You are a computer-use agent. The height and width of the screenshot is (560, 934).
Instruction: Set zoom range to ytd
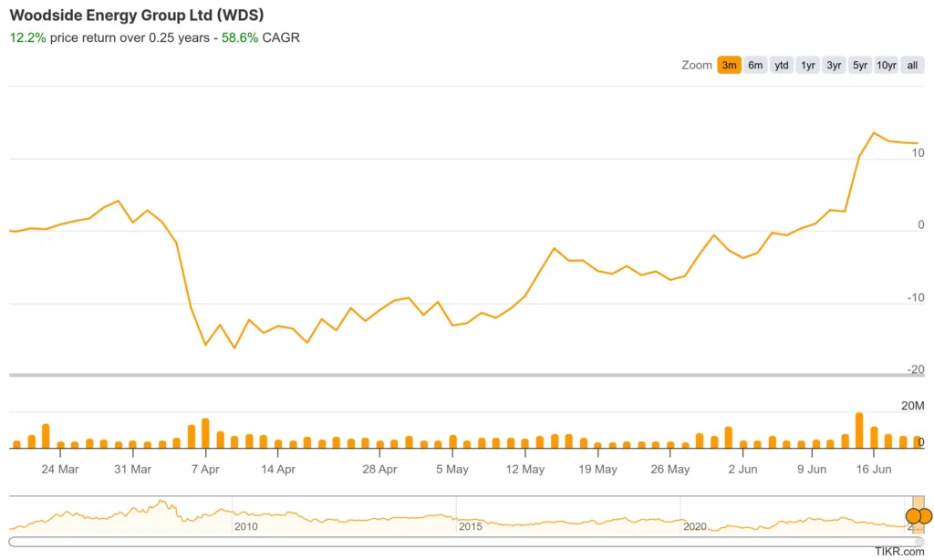[x=782, y=65]
